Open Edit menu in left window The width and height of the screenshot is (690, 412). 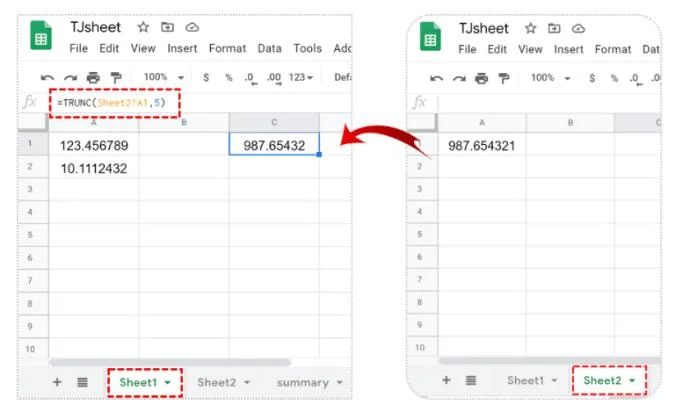click(x=109, y=48)
